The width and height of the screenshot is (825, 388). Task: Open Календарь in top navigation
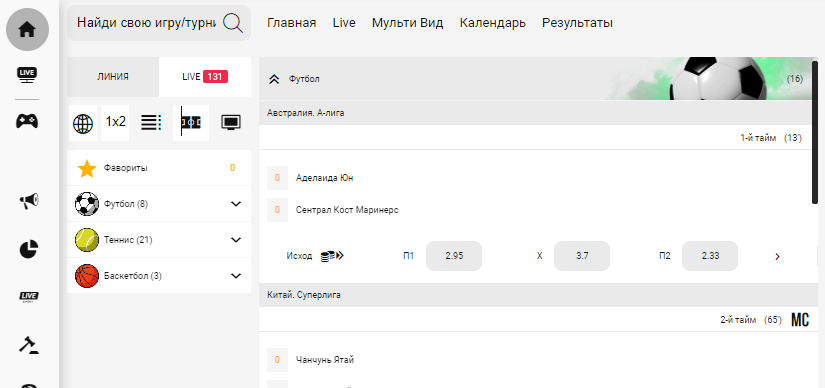(492, 24)
